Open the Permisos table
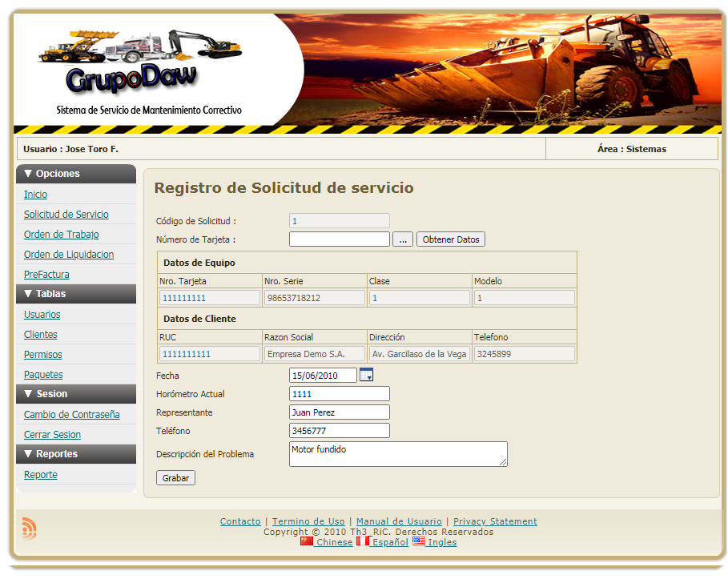Viewport: 728px width, 579px height. pyautogui.click(x=42, y=354)
